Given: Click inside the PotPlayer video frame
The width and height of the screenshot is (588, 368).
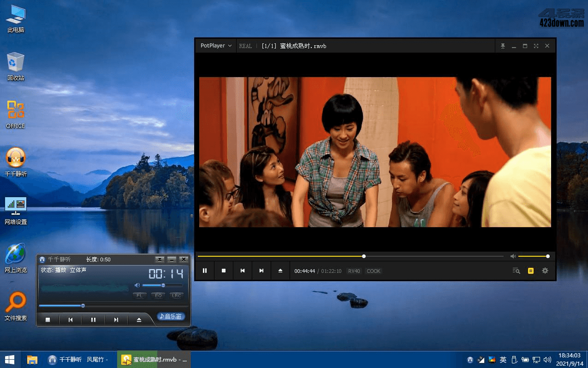Looking at the screenshot, I should tap(375, 152).
